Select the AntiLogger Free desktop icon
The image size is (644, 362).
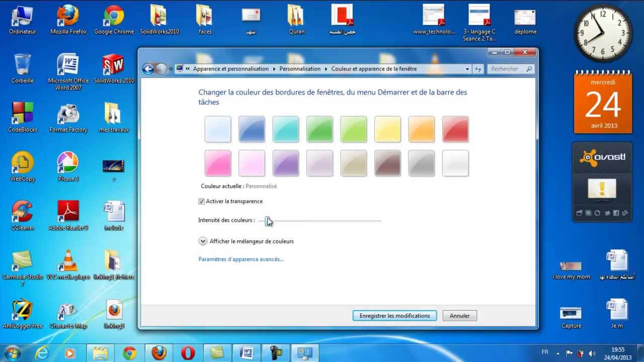click(23, 313)
